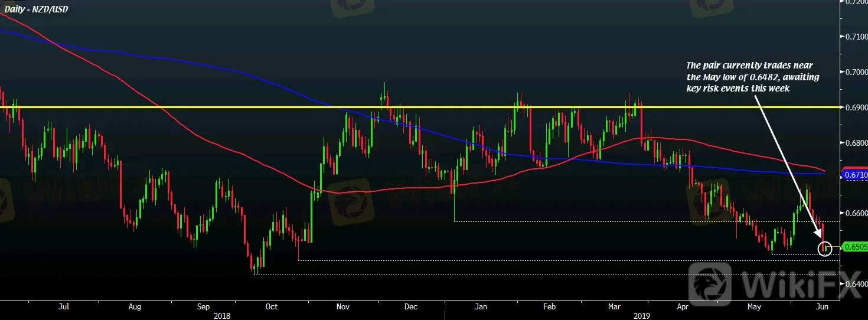Select the Jun label on time axis
Viewport: 868px width, 320px height.
point(822,307)
